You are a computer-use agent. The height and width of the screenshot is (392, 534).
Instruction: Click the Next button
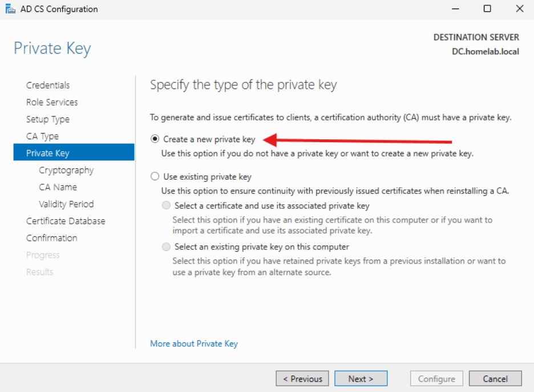pyautogui.click(x=361, y=378)
